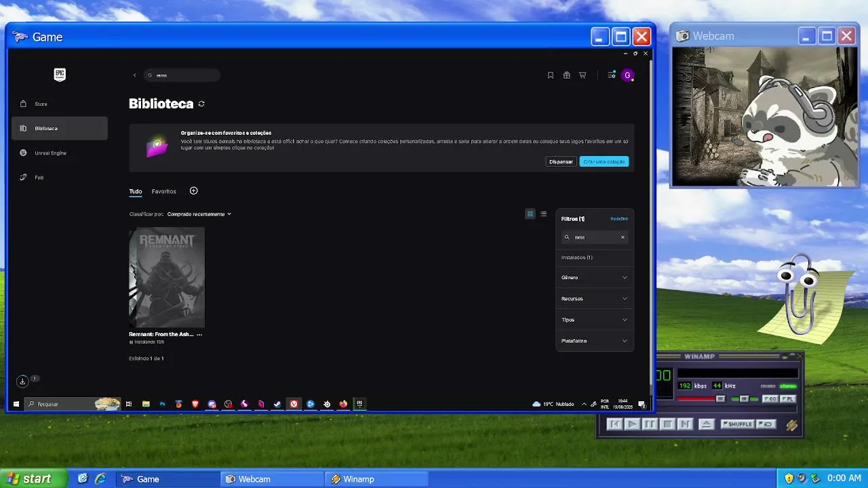The image size is (868, 488).
Task: Show hidden tray icons with the chevron
Action: tap(584, 404)
